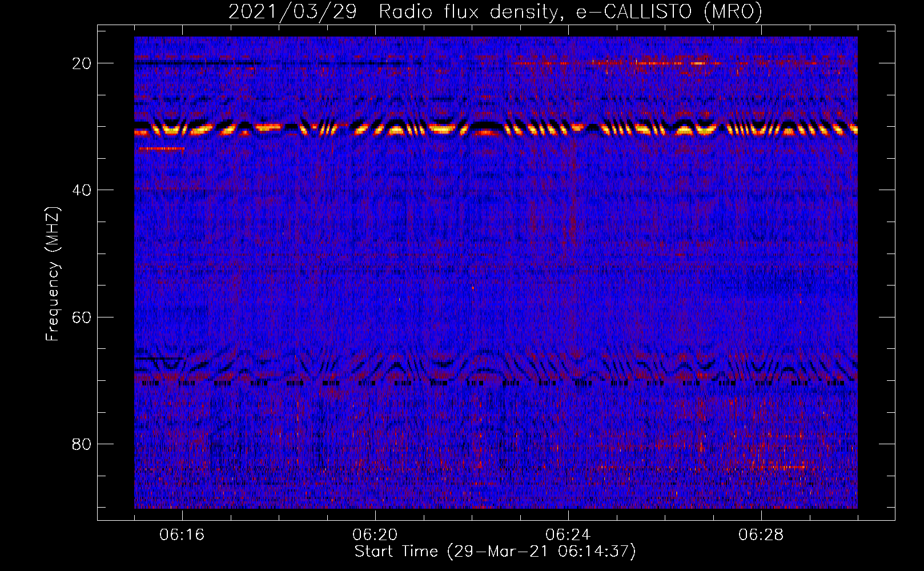
Task: Select the '2021/03/29' date in the title
Action: 293,11
